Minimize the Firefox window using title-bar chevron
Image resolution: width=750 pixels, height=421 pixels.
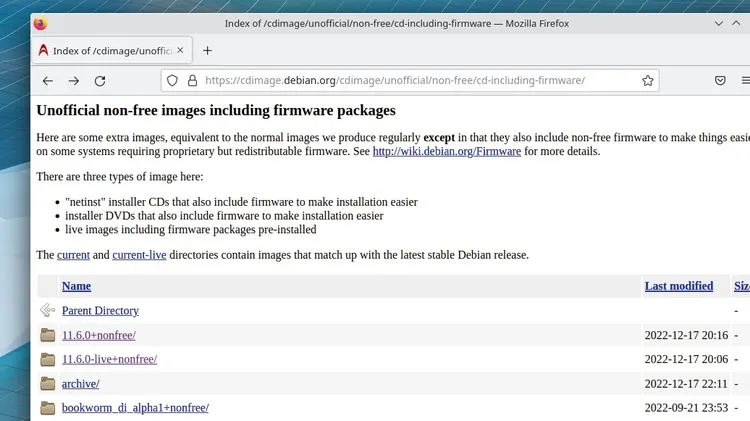pos(718,23)
